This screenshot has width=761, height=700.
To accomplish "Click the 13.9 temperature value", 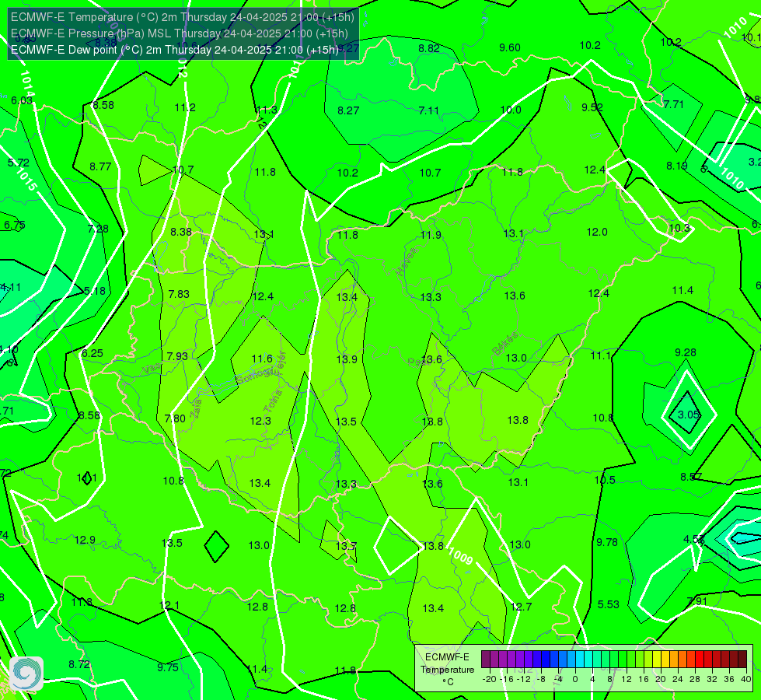I will pyautogui.click(x=347, y=359).
